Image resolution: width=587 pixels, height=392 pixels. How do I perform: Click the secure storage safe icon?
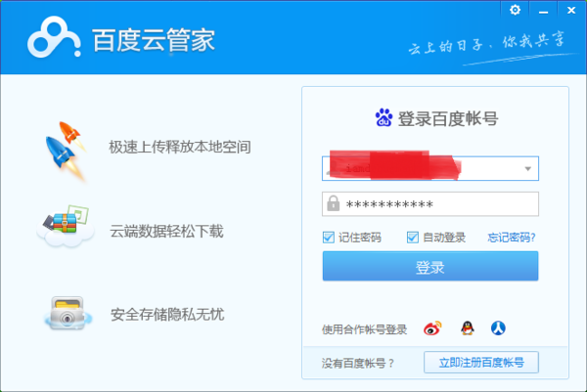(68, 314)
